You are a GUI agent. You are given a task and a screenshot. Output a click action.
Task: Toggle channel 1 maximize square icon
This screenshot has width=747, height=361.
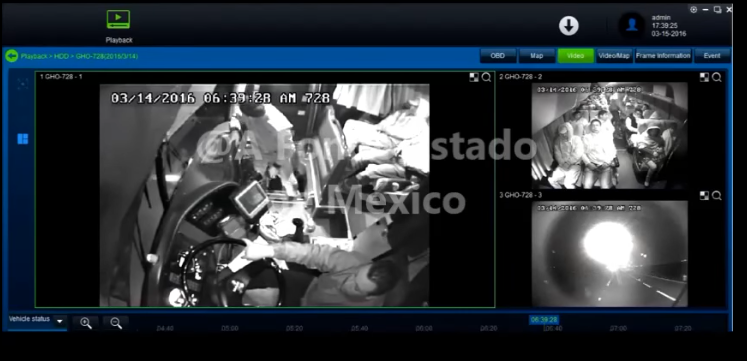pos(474,77)
